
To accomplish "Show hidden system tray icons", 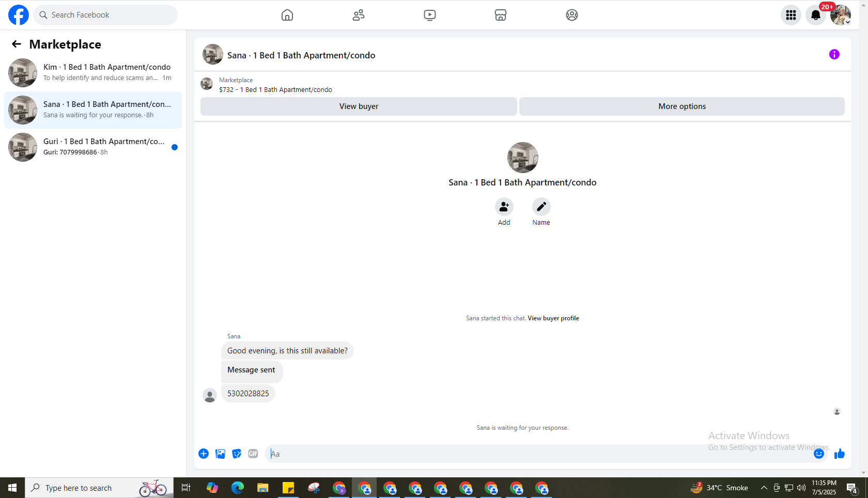I will tap(764, 488).
